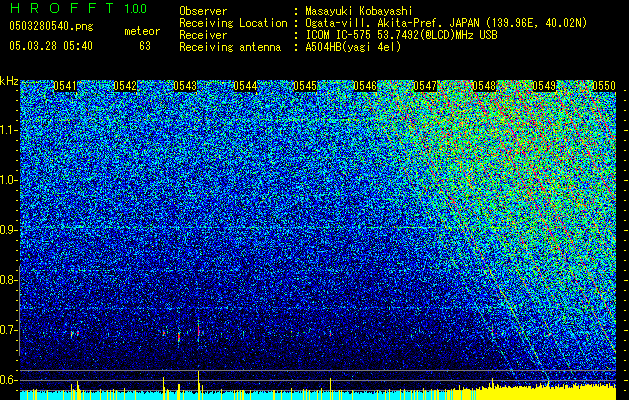Screen dimensions: 629x400
Task: Click the 0.9 frequency axis label
Action: click(9, 230)
